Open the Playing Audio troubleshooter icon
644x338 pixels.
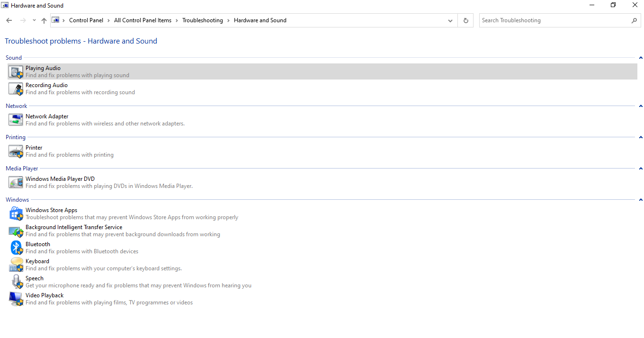16,72
